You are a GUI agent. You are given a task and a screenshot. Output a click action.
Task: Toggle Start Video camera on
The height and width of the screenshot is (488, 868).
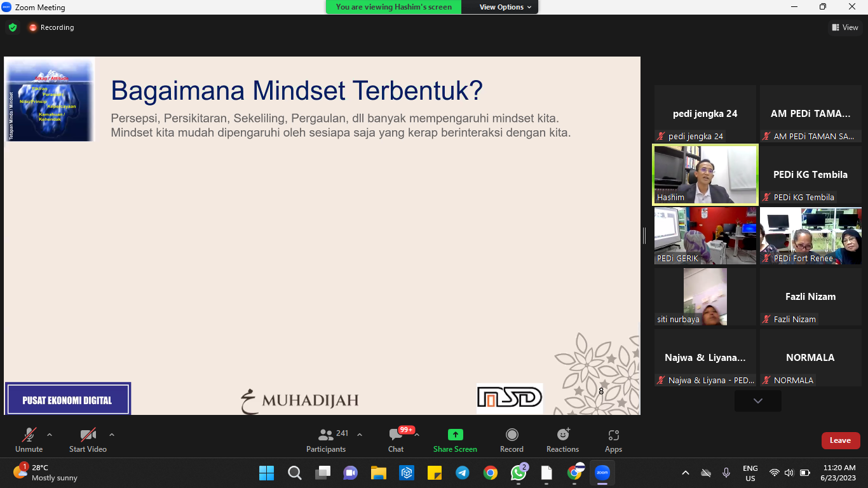pyautogui.click(x=88, y=440)
